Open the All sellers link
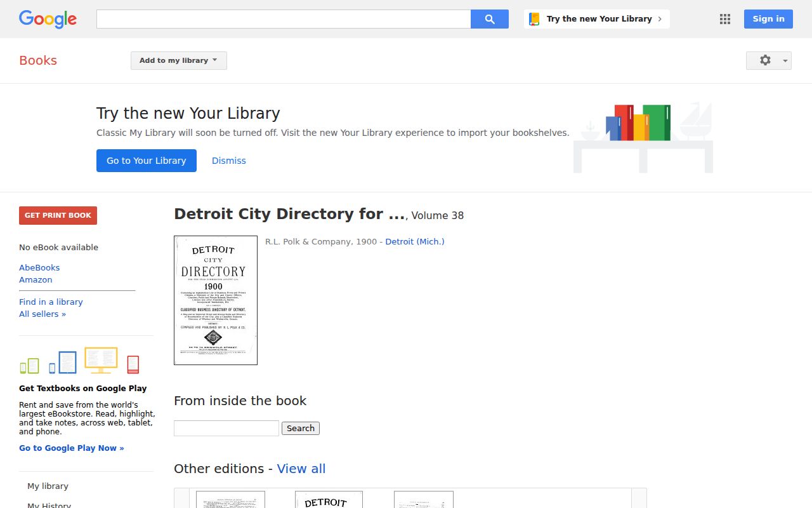Viewport: 812px width, 508px height. coord(43,314)
